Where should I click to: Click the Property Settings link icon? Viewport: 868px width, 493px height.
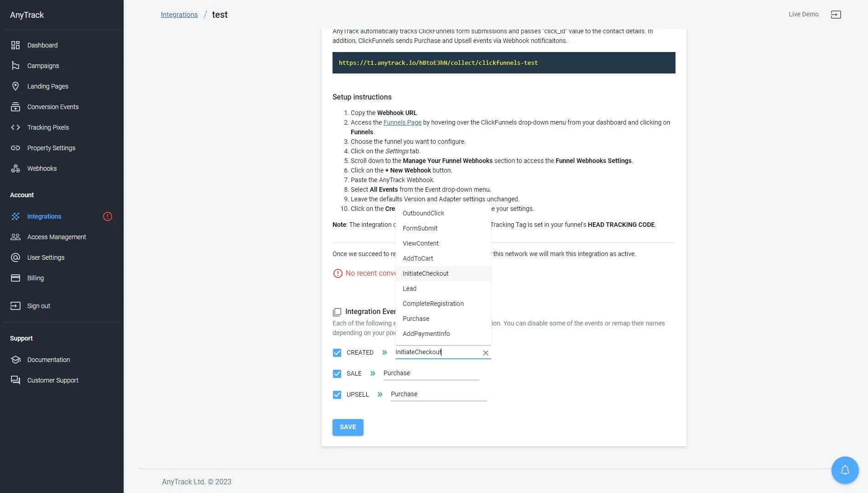(x=16, y=148)
